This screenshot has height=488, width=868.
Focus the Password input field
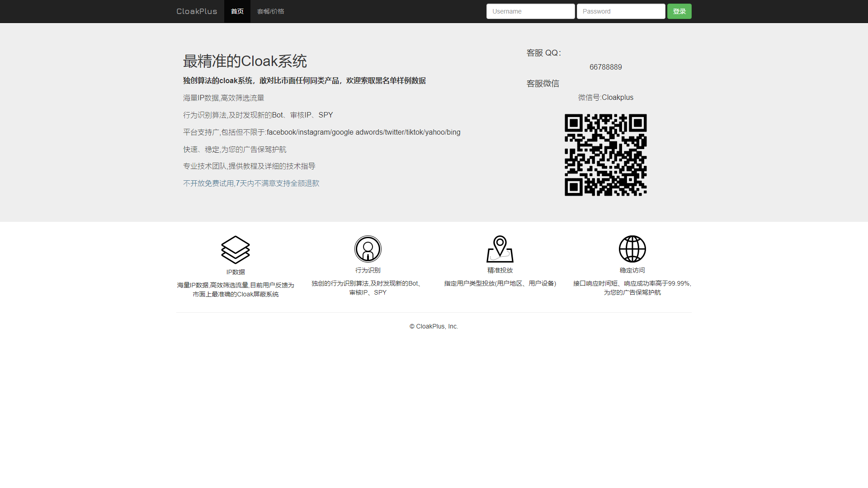pos(621,11)
